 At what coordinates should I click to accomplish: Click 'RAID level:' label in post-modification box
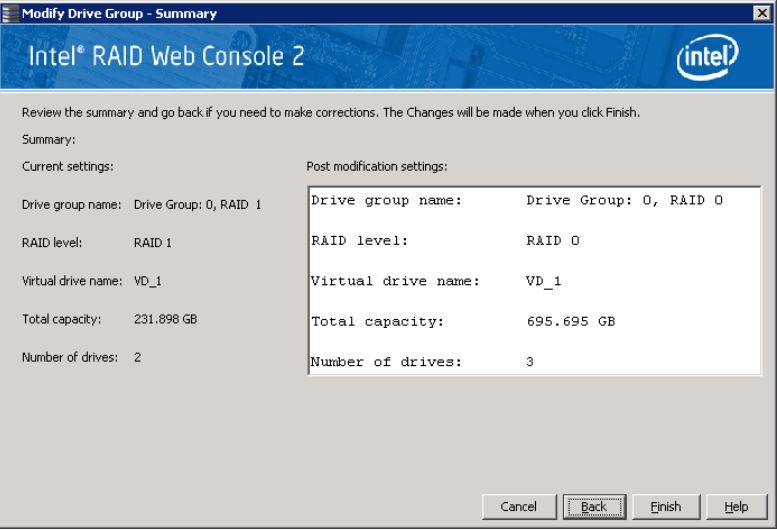tap(360, 241)
